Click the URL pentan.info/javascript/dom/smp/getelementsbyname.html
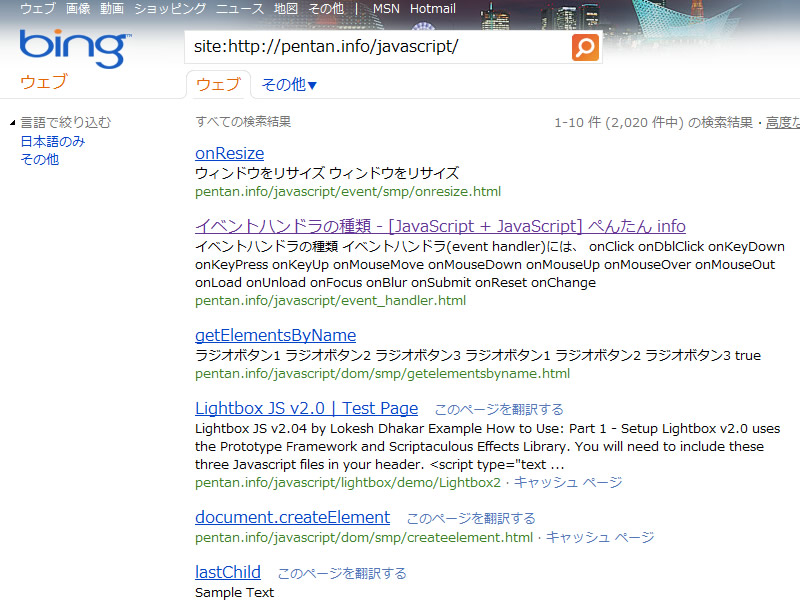This screenshot has width=800, height=600. 383,373
